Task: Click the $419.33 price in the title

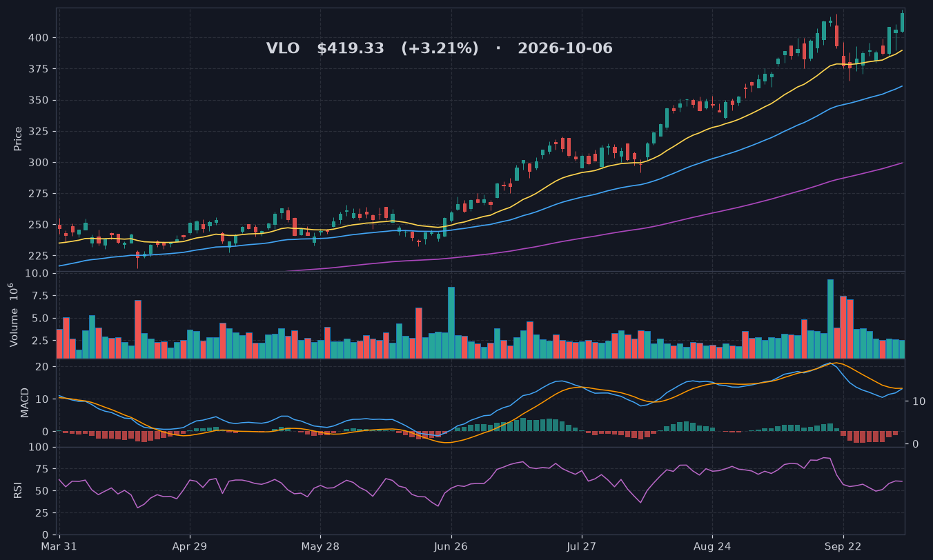Action: point(351,49)
